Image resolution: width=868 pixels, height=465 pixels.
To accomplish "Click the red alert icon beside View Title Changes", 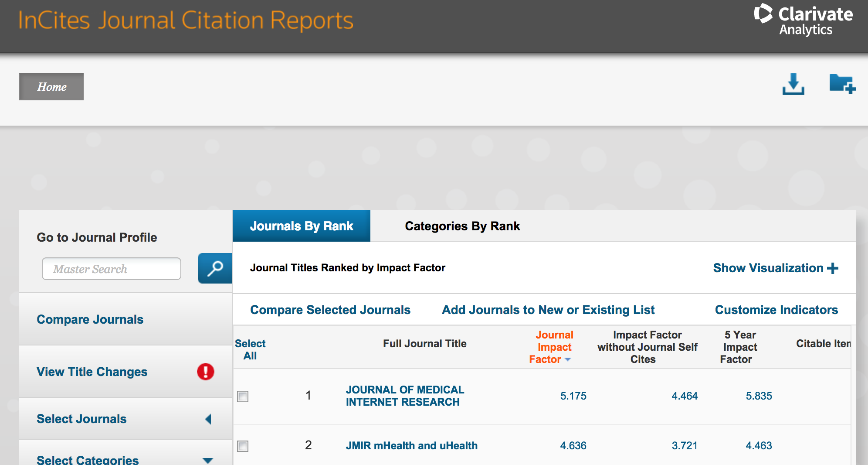I will (x=205, y=372).
